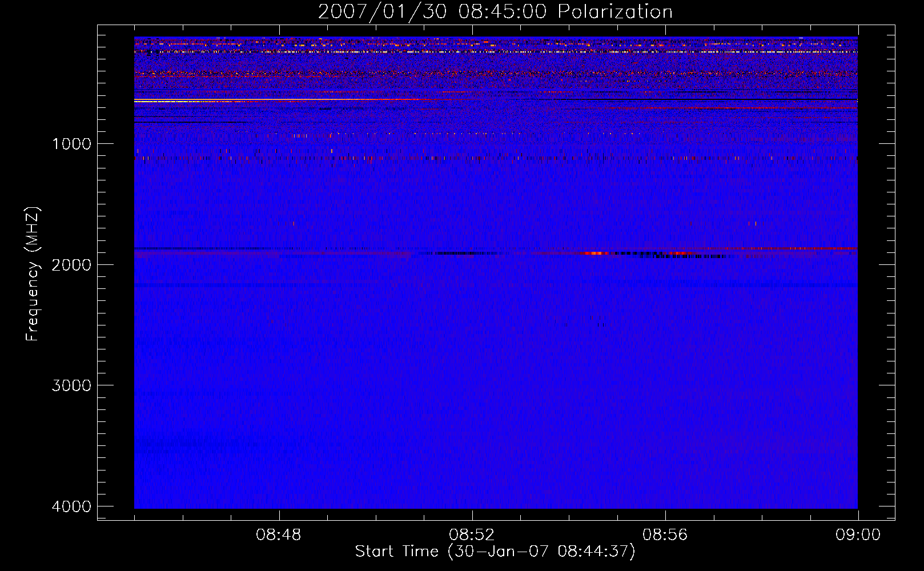Click the plot title '2007/01/30 08:45:00 Polarization'
The image size is (924, 571).
[x=495, y=12]
